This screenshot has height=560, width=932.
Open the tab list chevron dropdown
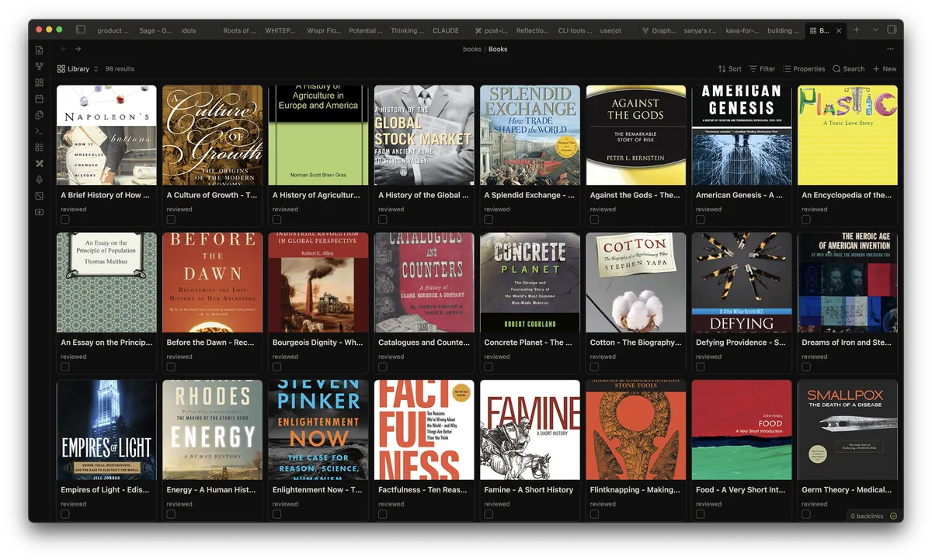[875, 30]
